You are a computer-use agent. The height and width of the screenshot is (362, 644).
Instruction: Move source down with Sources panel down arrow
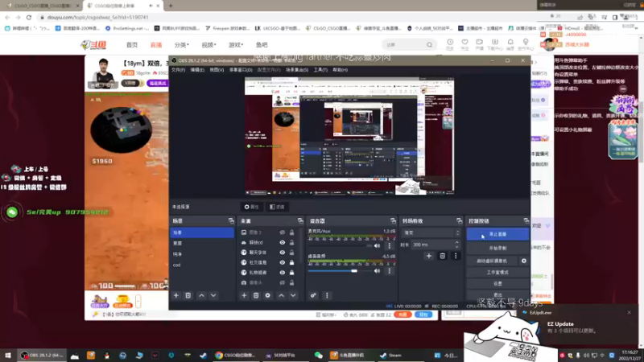(x=293, y=295)
